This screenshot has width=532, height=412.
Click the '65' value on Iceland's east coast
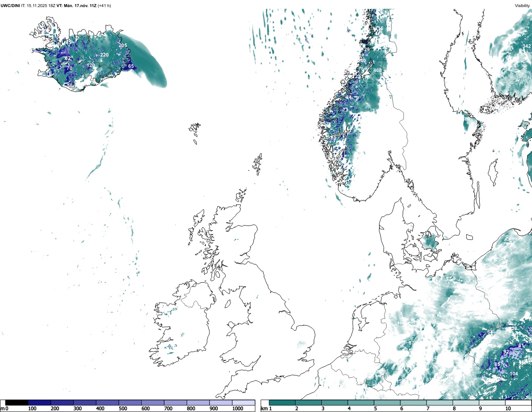131,66
